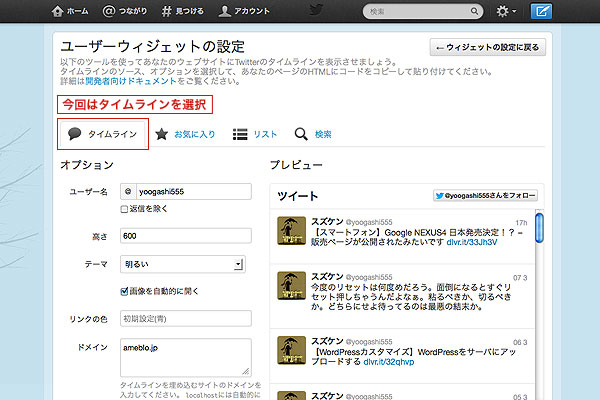This screenshot has height=400, width=600.
Task: Click the # discover hashtag icon
Action: pos(166,11)
